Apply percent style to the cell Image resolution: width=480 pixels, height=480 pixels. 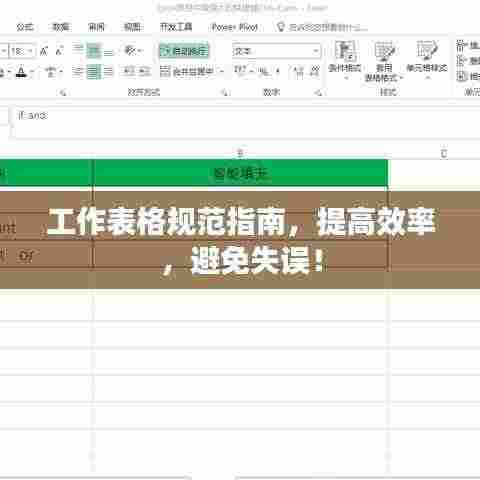[264, 71]
